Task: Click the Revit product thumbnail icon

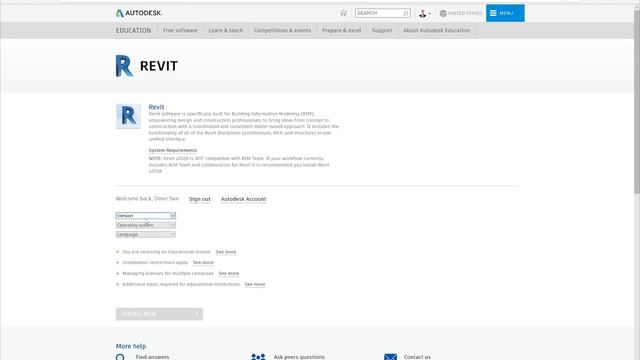Action: tap(128, 116)
